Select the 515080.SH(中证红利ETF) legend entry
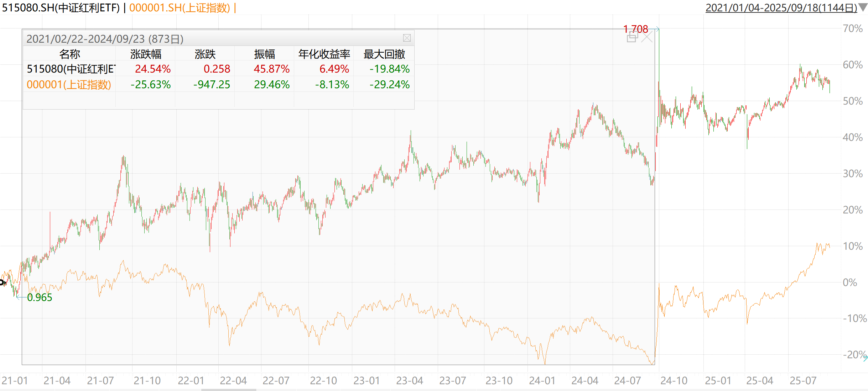 click(61, 7)
